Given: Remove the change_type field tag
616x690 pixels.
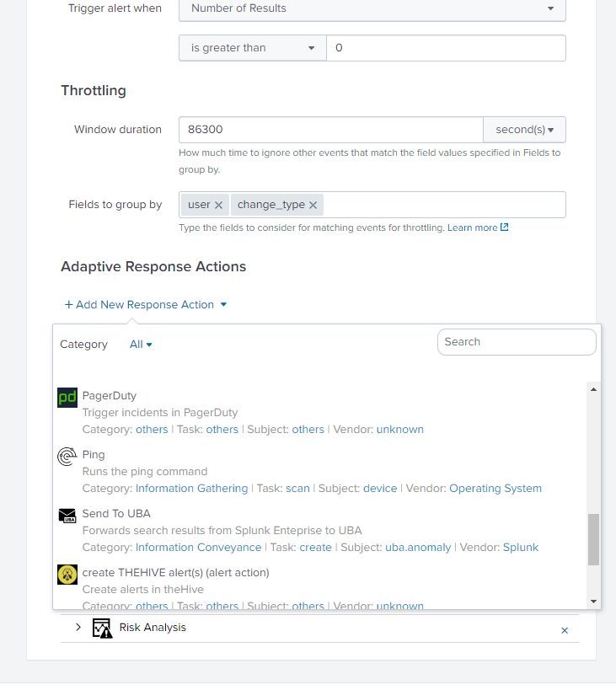Looking at the screenshot, I should coord(313,205).
